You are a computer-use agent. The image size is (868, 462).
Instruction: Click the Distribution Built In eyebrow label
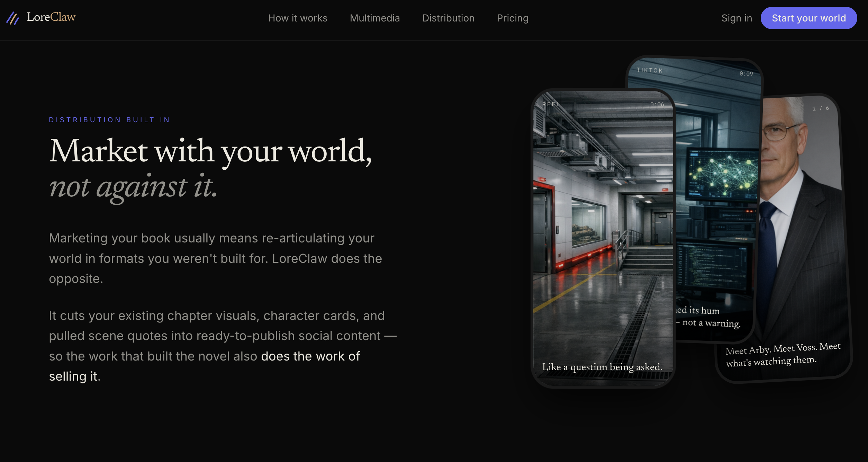110,120
